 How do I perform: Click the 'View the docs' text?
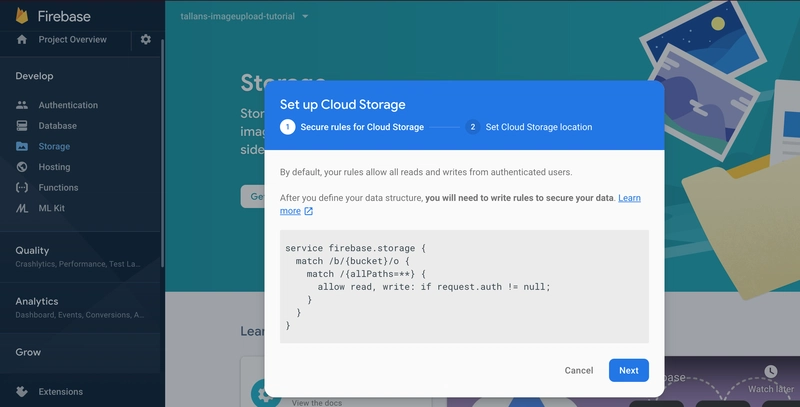(x=317, y=402)
